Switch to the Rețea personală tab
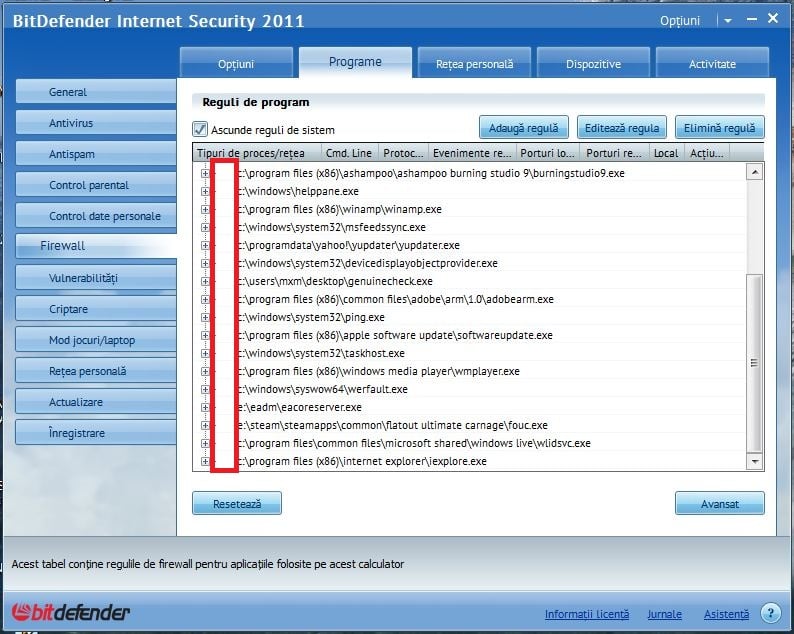Viewport: 794px width, 634px height. point(474,63)
